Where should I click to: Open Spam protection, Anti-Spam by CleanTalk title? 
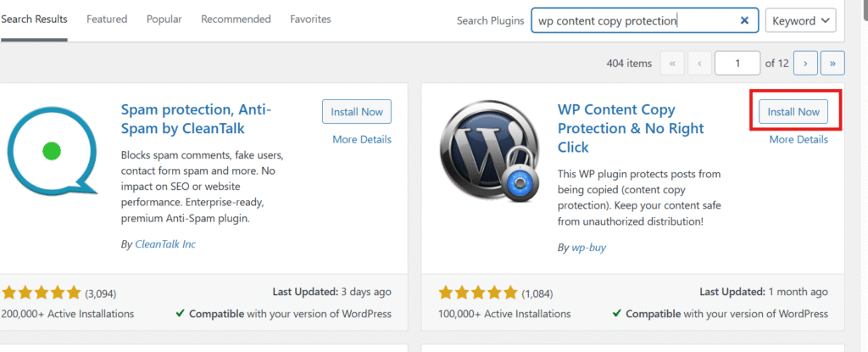pyautogui.click(x=196, y=120)
